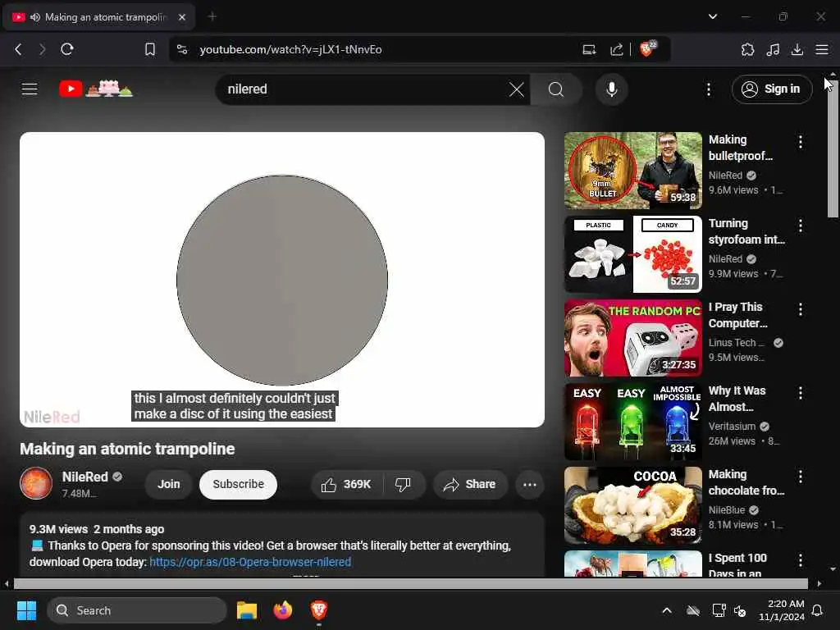Open Firefox from the taskbar

pos(283,610)
